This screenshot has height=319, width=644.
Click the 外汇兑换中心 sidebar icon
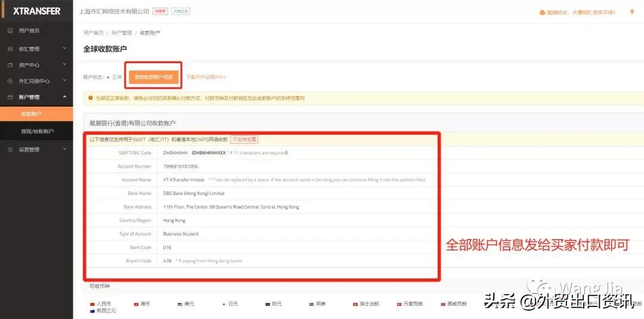pos(11,81)
